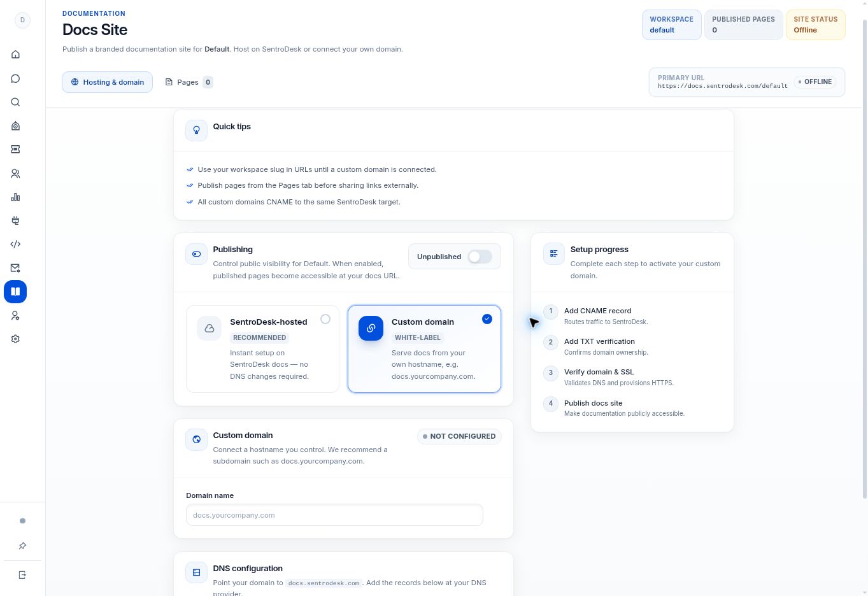Select the Custom domain hosting card
This screenshot has height=596, width=868.
(x=424, y=349)
